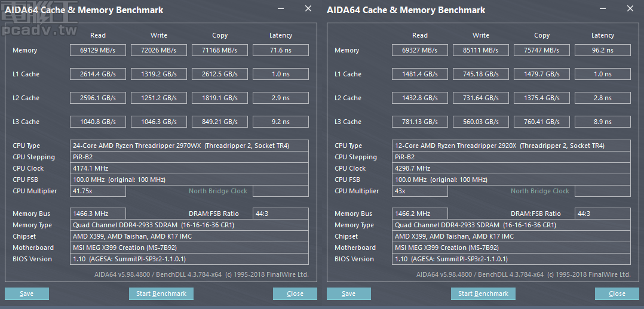This screenshot has height=309, width=644.
Task: Click the right CPU Multiplier 43x field
Action: point(420,191)
